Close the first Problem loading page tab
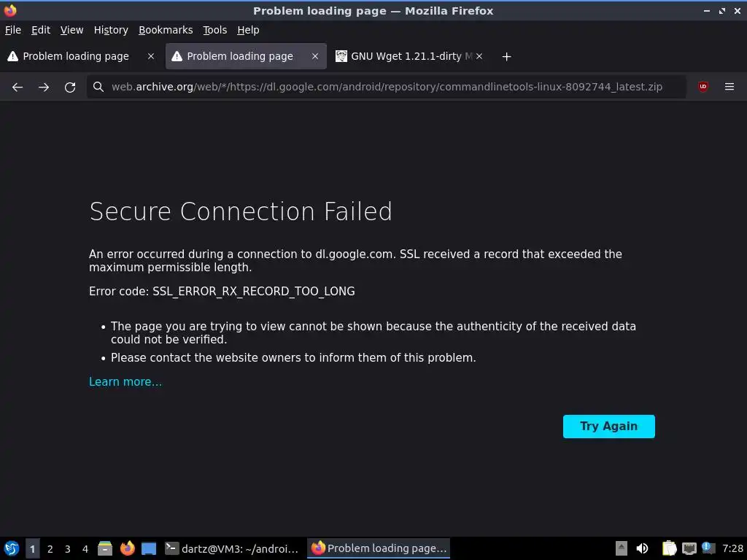 point(151,56)
